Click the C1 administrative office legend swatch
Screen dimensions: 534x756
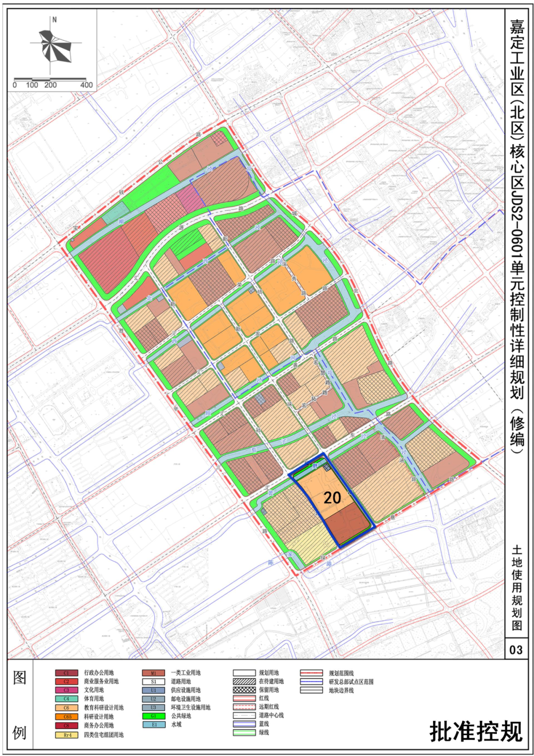[x=66, y=673]
